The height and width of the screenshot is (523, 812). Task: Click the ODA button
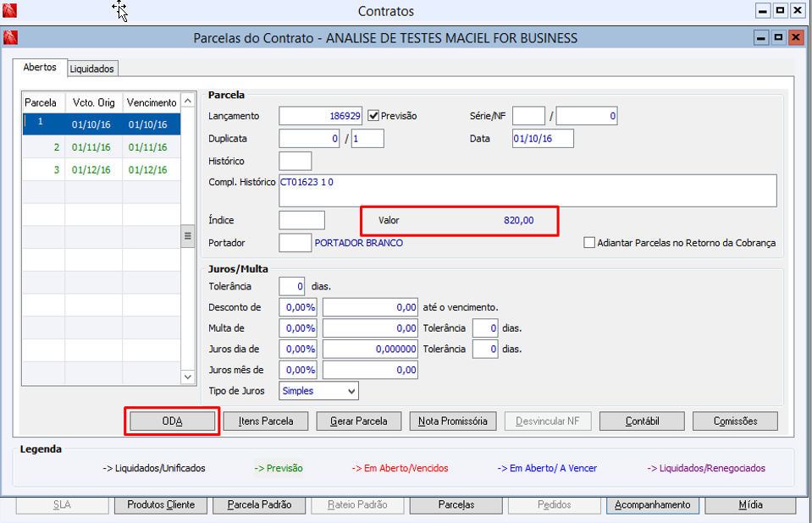tap(172, 421)
